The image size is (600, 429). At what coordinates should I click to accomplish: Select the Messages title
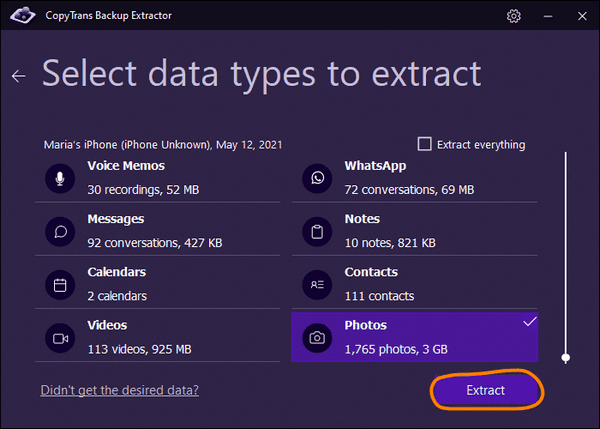116,219
